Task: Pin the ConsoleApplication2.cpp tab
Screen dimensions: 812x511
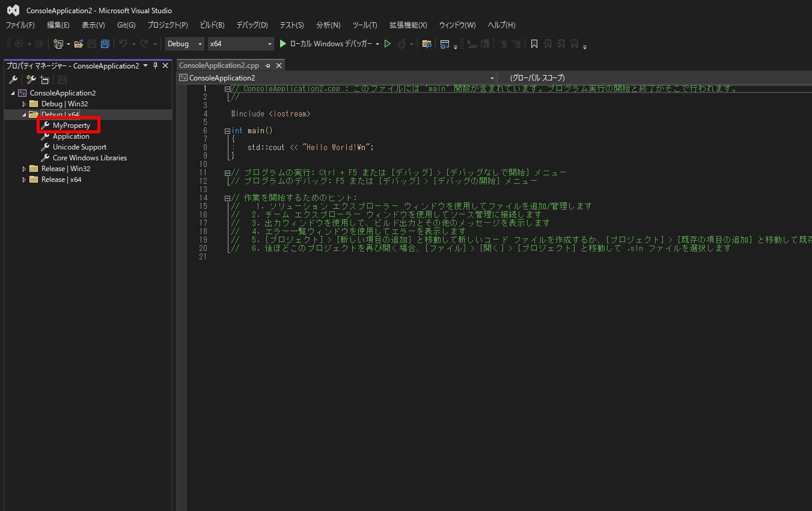Action: (x=268, y=65)
